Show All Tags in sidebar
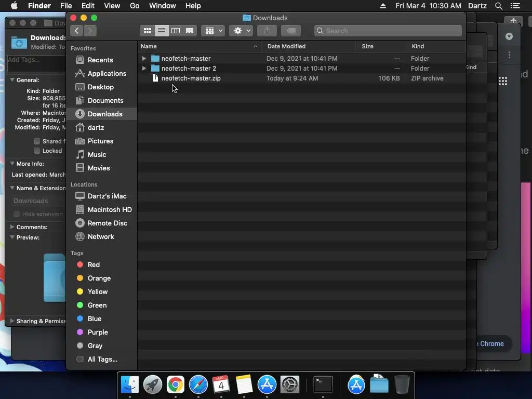Image resolution: width=532 pixels, height=399 pixels. coord(102,360)
